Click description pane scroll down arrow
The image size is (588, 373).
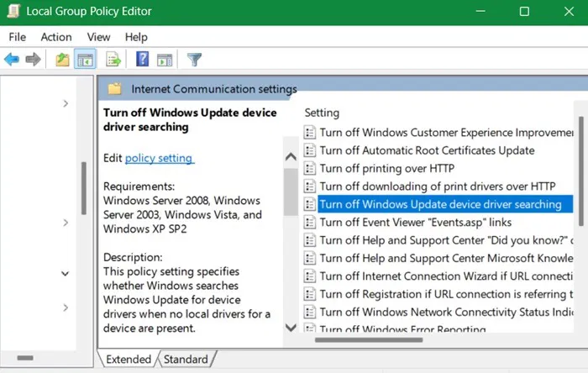click(290, 327)
